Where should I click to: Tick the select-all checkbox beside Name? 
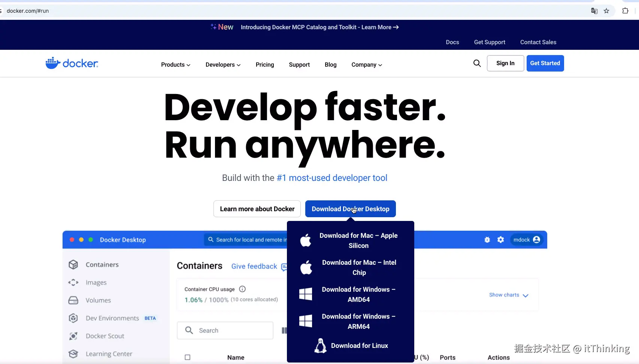coord(188,358)
